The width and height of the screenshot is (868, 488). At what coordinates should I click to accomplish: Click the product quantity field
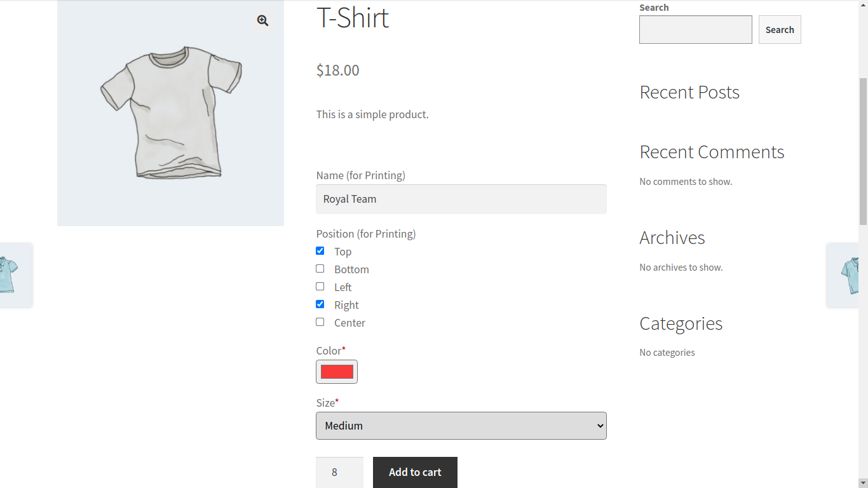pos(339,472)
